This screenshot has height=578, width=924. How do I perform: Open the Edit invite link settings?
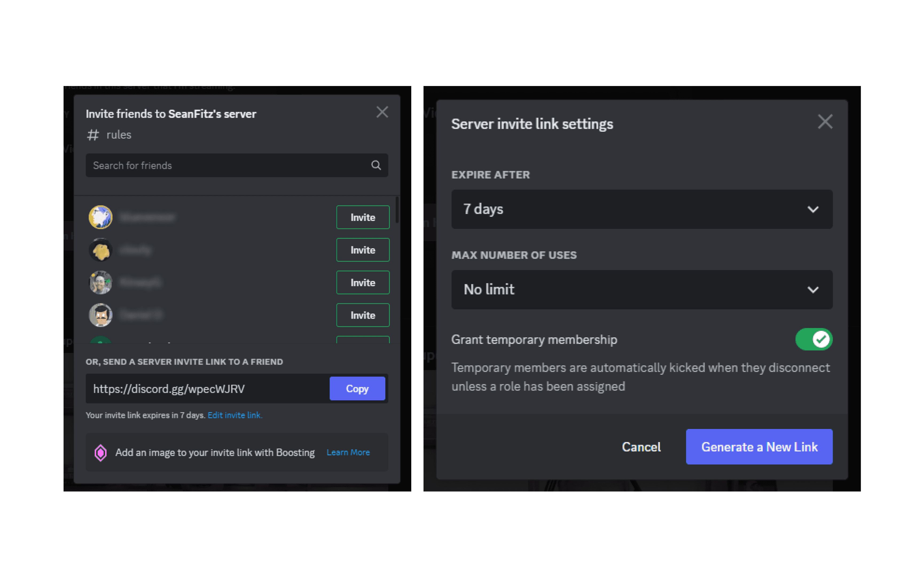click(235, 415)
